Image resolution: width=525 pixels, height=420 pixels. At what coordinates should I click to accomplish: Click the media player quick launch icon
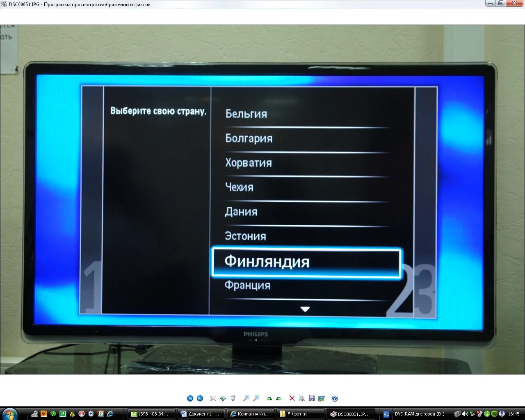pos(91,414)
